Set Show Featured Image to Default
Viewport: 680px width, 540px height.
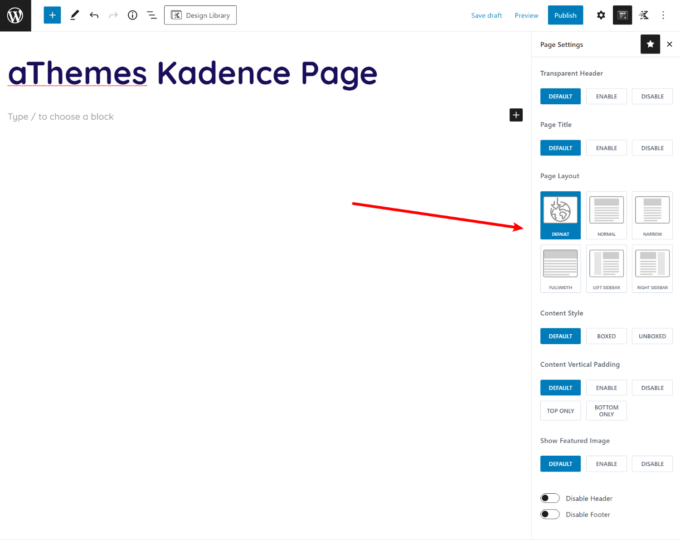[x=560, y=464]
